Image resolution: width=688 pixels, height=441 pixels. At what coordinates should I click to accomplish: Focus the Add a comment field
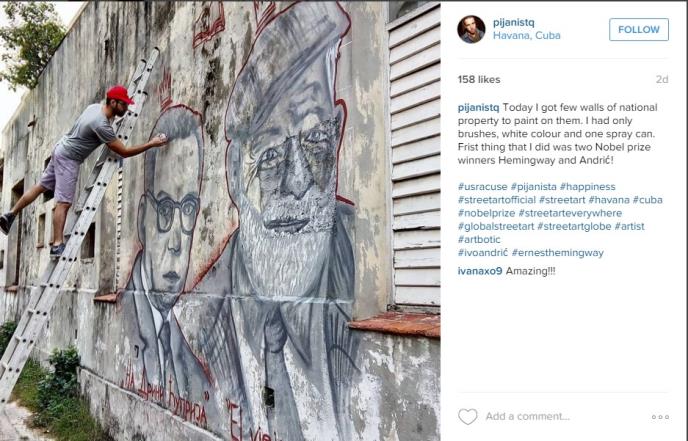527,416
